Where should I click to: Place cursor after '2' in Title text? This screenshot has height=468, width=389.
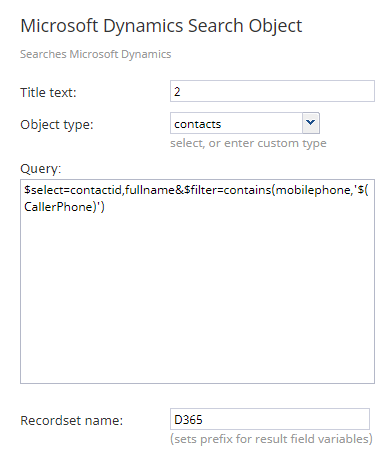(x=182, y=92)
